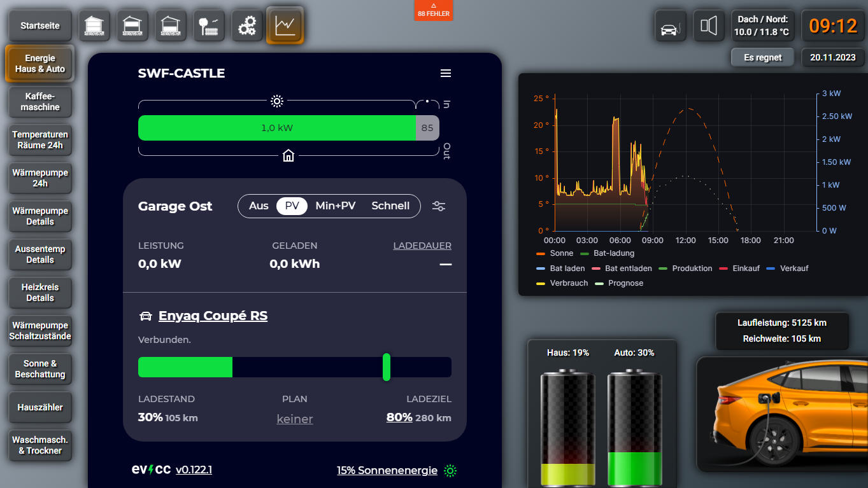This screenshot has height=488, width=868.
Task: Click the home icon below power bar
Action: [x=288, y=155]
